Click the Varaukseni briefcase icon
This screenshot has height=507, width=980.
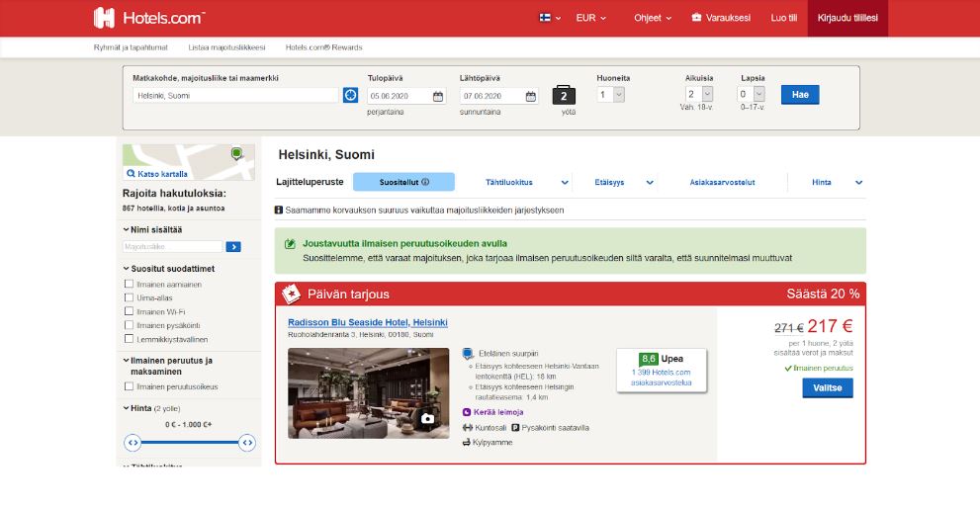click(696, 18)
